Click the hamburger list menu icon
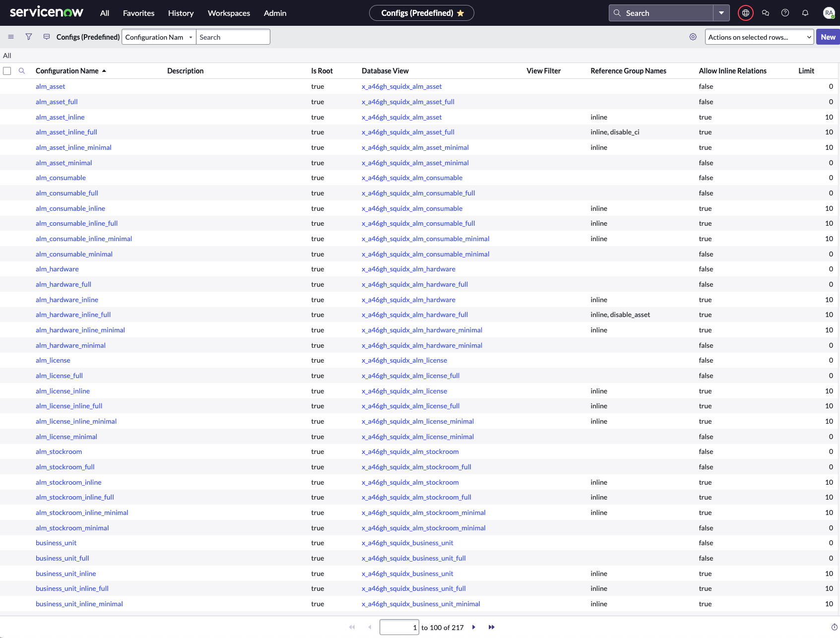 coord(11,37)
